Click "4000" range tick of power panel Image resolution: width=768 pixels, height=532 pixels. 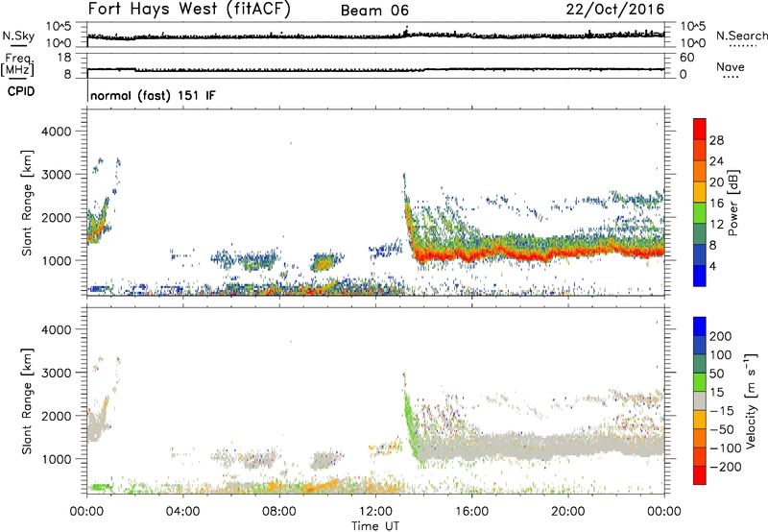tap(57, 132)
